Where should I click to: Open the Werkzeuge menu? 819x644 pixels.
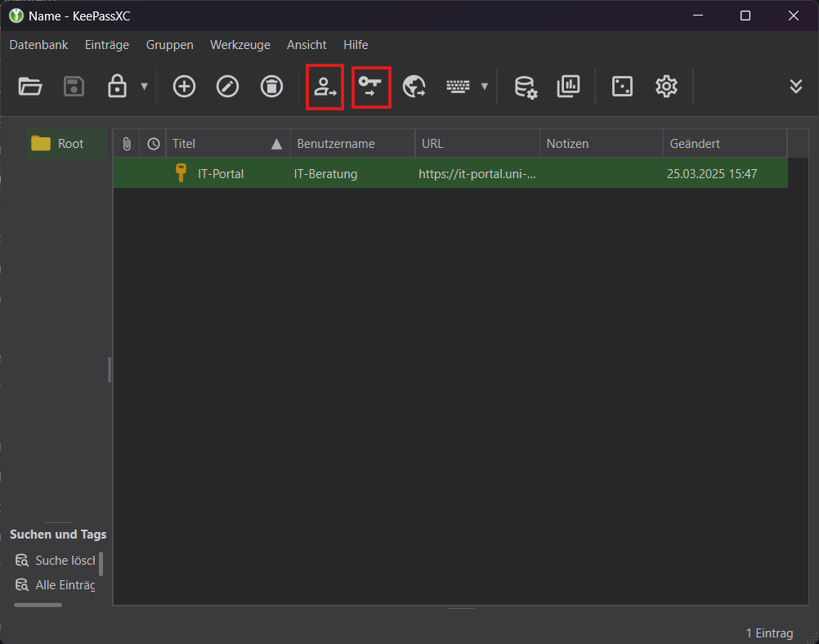click(239, 45)
